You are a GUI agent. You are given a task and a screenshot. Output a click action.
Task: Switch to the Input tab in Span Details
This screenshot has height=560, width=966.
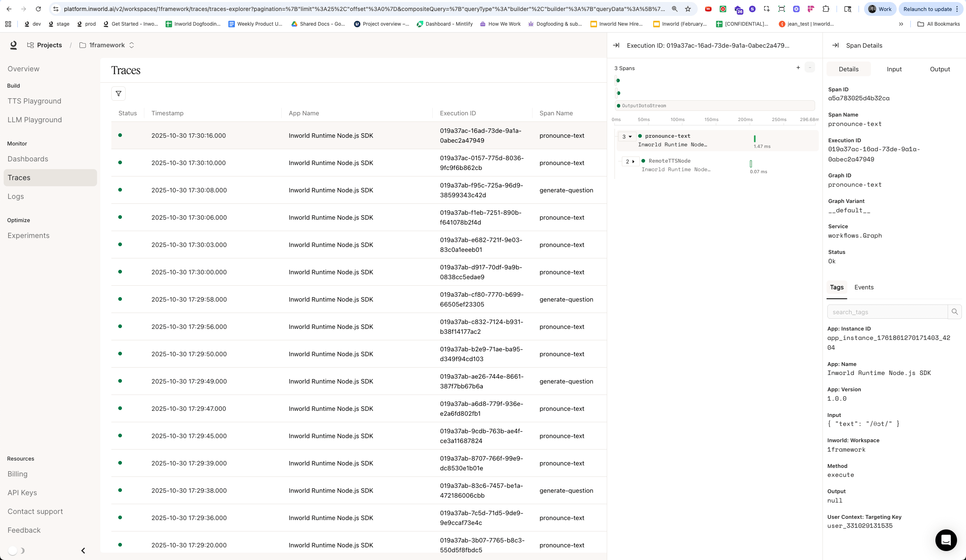[x=894, y=69]
